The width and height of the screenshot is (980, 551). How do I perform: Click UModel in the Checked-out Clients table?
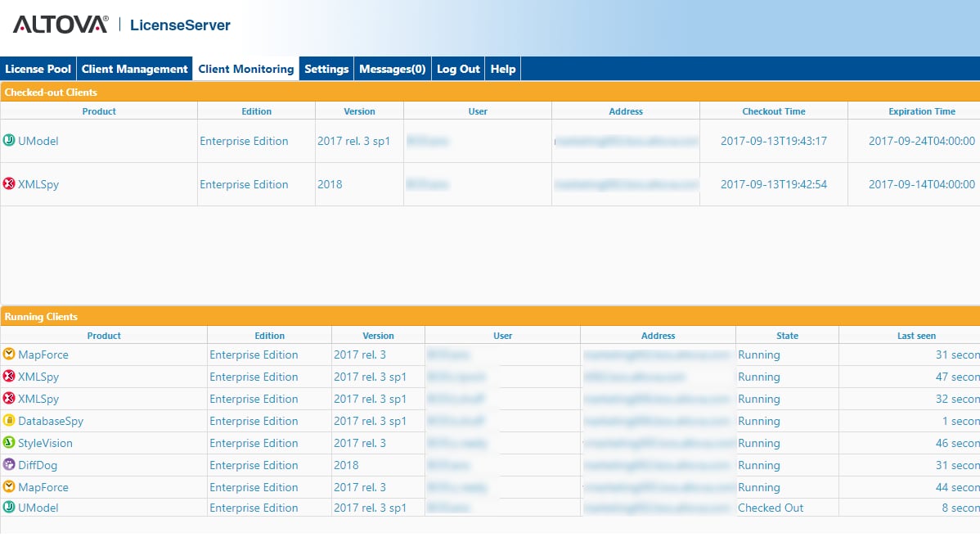(x=38, y=141)
